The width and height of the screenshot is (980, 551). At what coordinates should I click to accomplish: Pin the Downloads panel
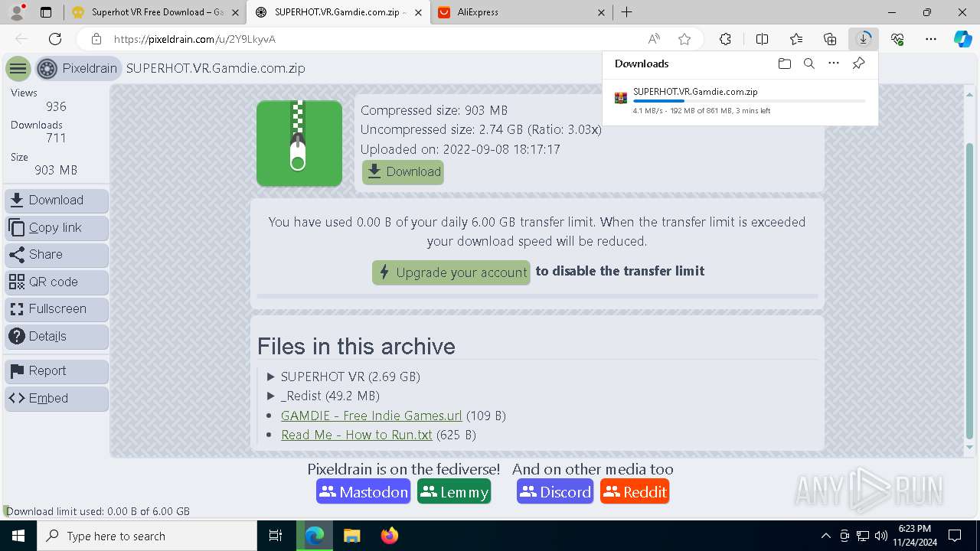pos(859,64)
